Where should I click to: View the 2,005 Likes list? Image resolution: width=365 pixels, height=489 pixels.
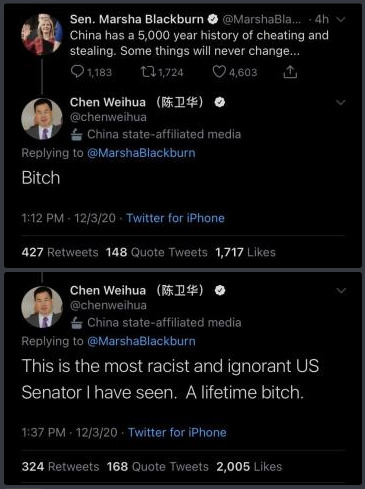[249, 467]
